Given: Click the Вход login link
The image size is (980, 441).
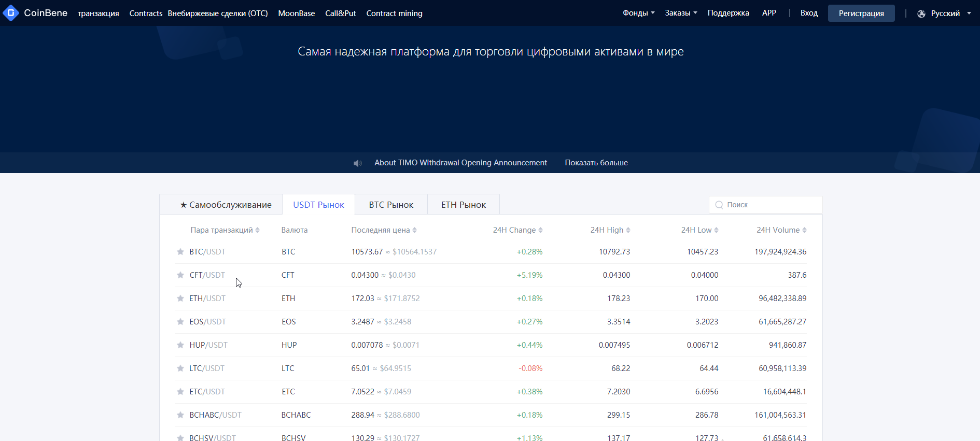Looking at the screenshot, I should 809,13.
